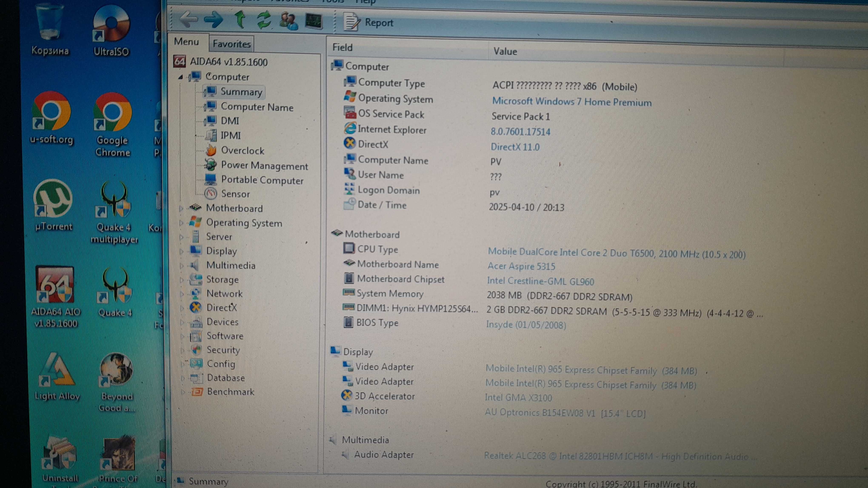This screenshot has width=868, height=488.
Task: Select the OS Service Pack row
Action: 447,115
